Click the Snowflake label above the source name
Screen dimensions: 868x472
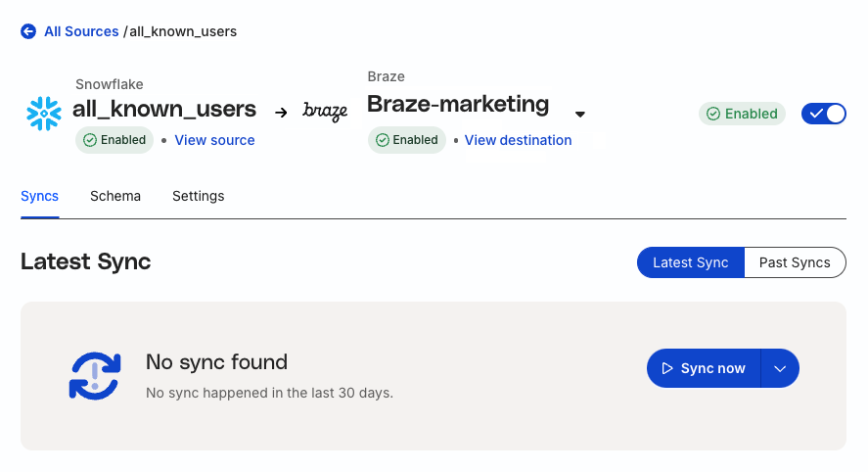[110, 84]
